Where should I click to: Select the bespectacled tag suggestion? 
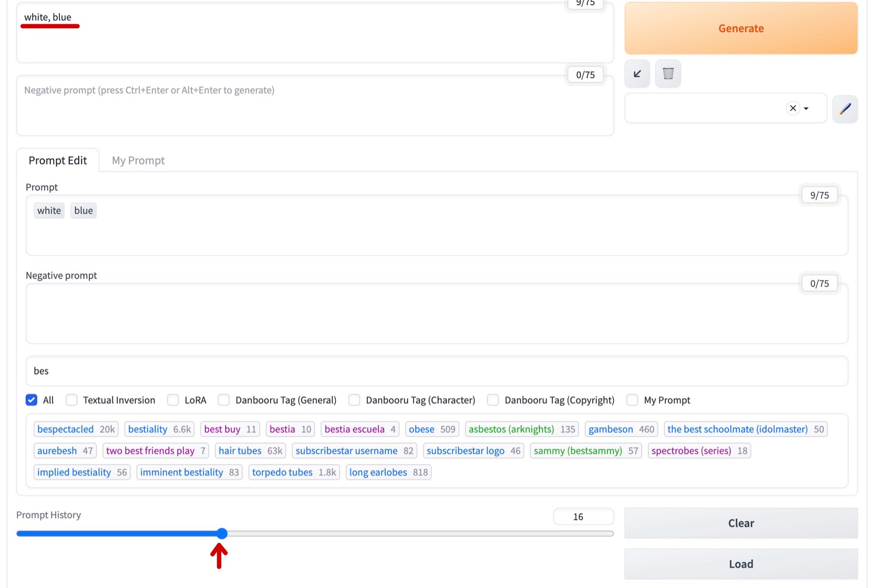65,429
